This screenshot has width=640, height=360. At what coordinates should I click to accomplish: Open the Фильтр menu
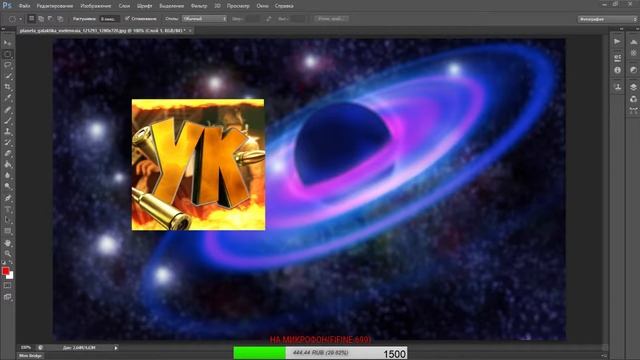[199, 6]
